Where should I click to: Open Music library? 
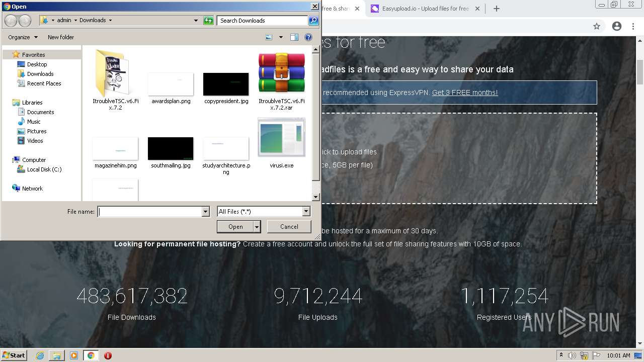pos(34,122)
